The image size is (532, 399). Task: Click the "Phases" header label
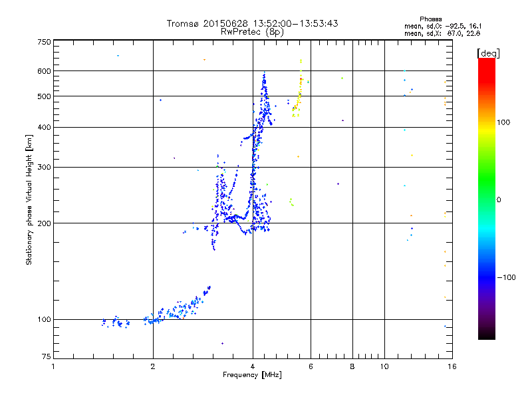pos(430,19)
